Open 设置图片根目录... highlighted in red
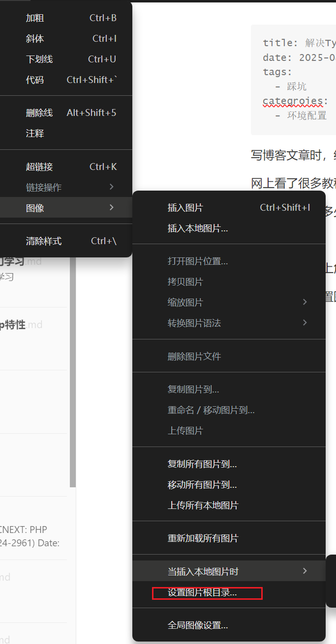 coord(202,593)
